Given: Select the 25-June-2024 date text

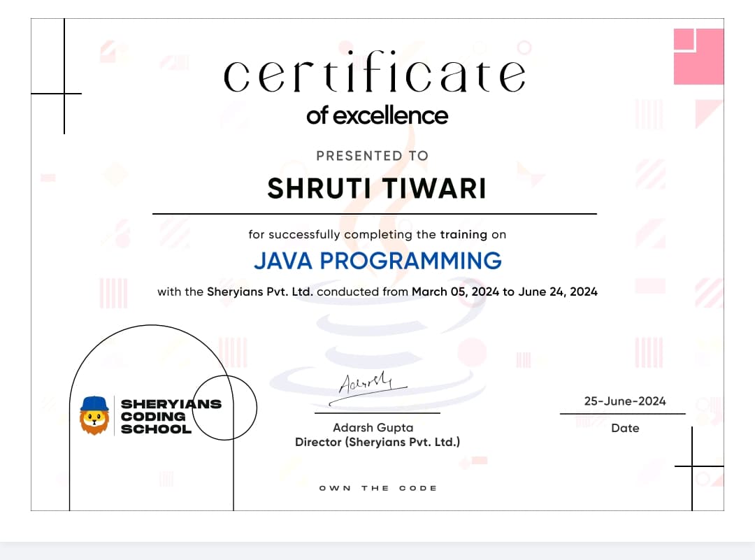Looking at the screenshot, I should (625, 401).
